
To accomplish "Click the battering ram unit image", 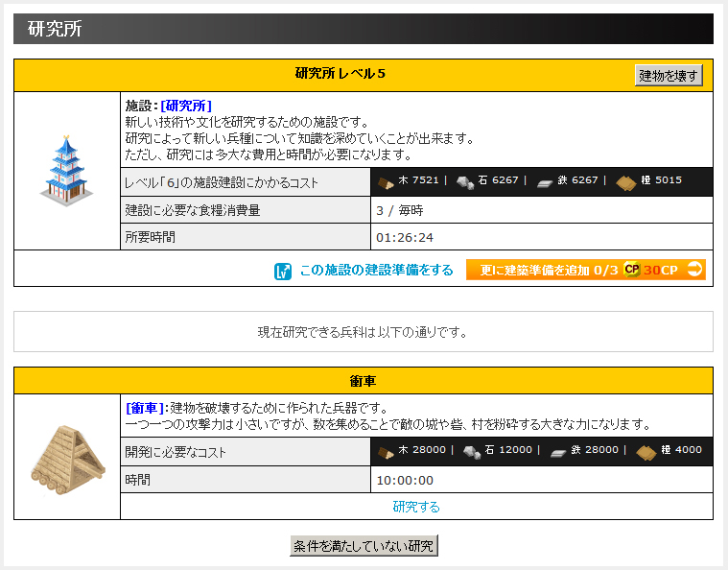I will [66, 456].
